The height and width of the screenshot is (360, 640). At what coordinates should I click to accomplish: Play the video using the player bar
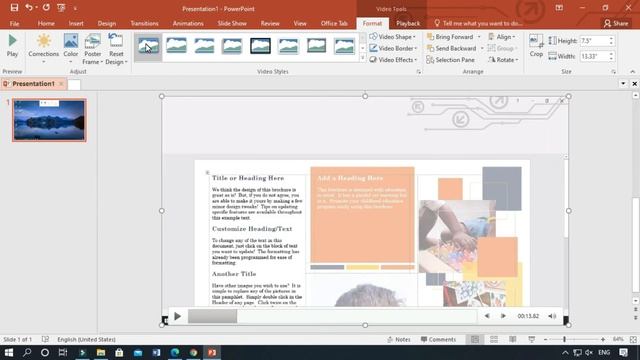[177, 316]
